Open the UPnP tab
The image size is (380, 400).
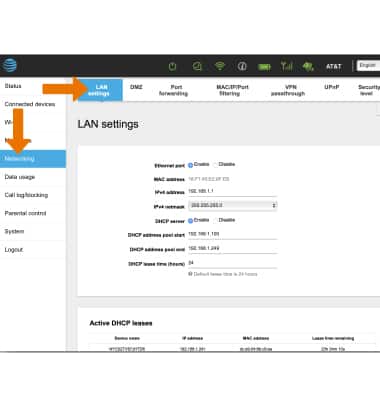(x=332, y=87)
